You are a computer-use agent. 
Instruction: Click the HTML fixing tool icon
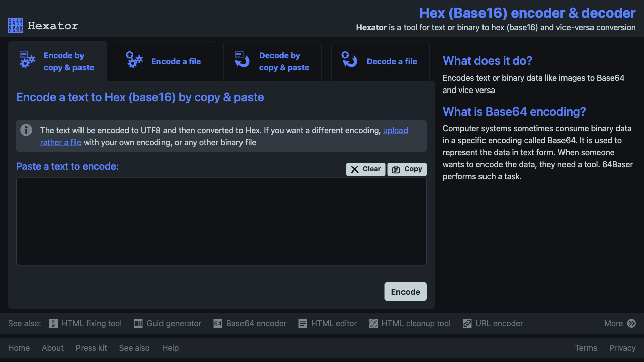tap(53, 323)
